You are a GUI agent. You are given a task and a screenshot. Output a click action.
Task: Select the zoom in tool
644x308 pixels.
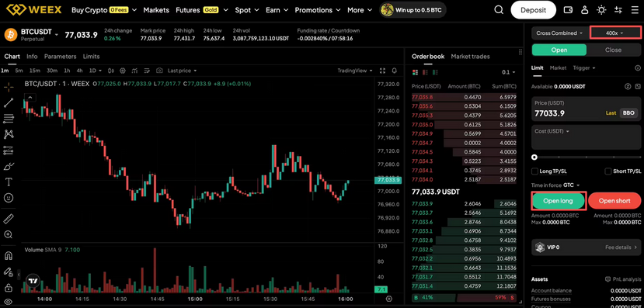(x=9, y=234)
